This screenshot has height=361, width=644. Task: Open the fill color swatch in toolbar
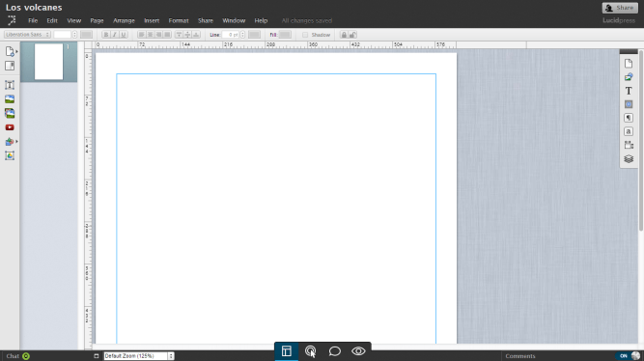tap(285, 35)
